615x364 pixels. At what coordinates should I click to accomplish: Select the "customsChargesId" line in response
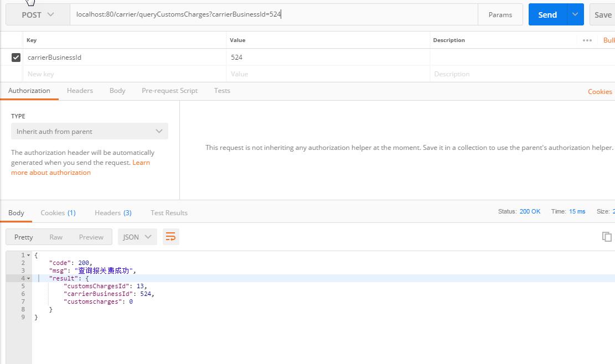pos(105,286)
